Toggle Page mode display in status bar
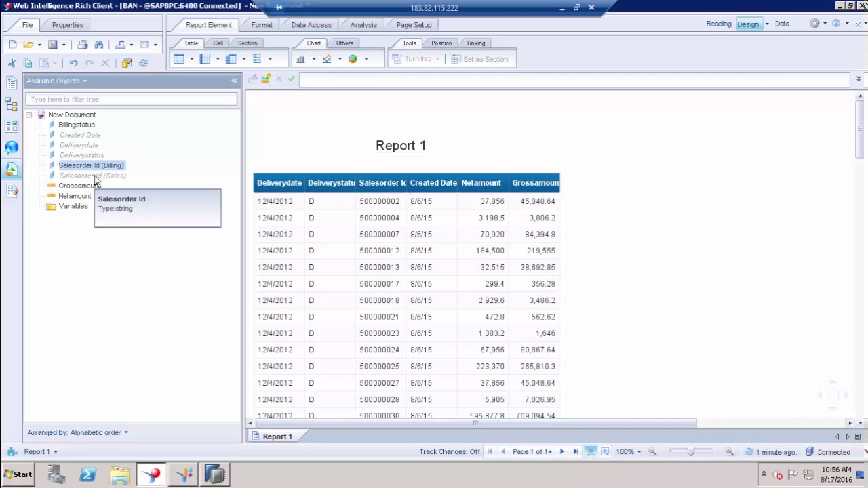868x488 pixels. (x=605, y=451)
